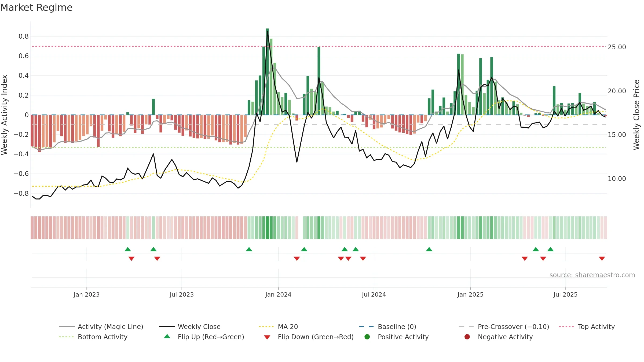Click the Weekly Activity Index axis label
644x362 pixels.
coord(5,115)
